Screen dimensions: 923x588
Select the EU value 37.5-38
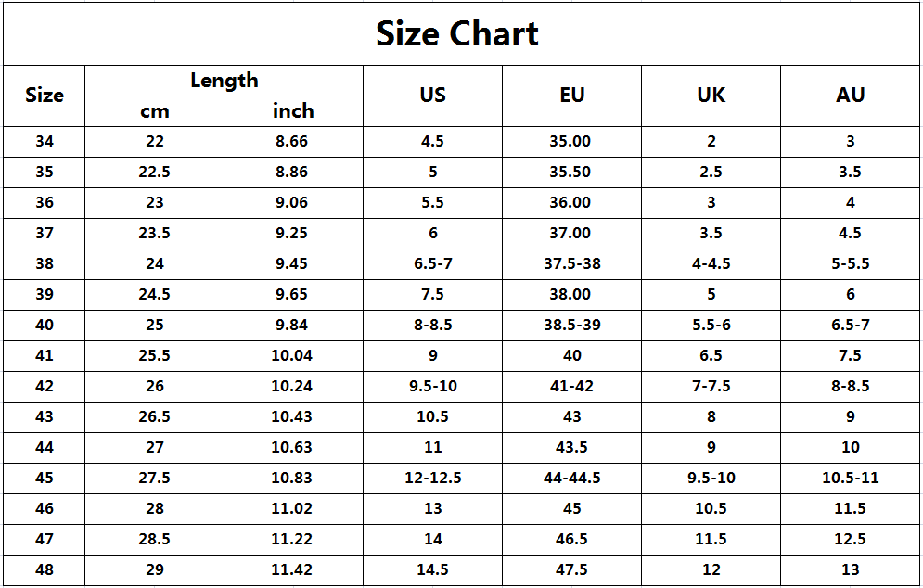coord(571,263)
